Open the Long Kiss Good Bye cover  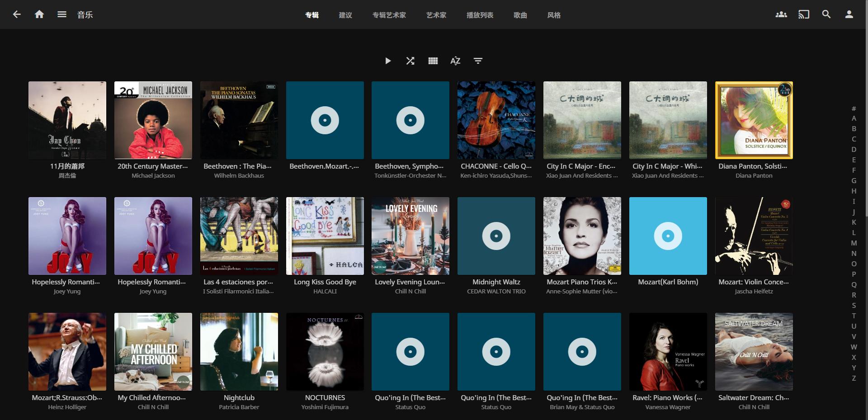[x=325, y=236]
